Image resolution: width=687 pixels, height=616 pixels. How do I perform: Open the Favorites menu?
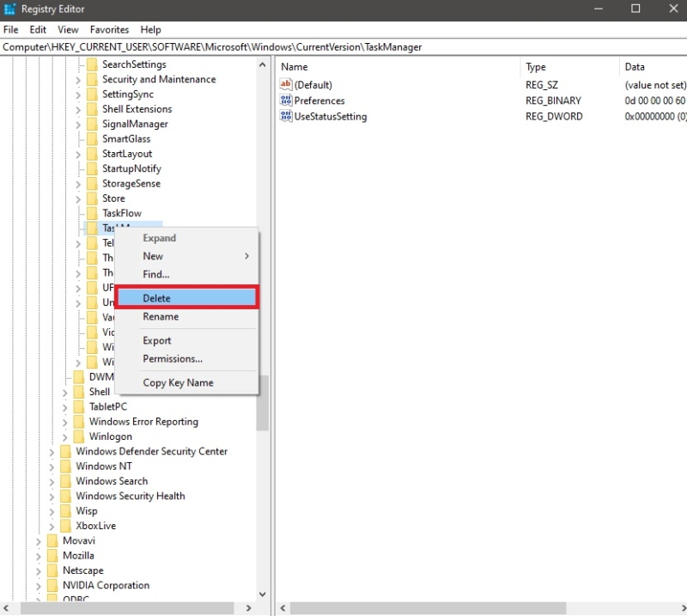point(109,29)
